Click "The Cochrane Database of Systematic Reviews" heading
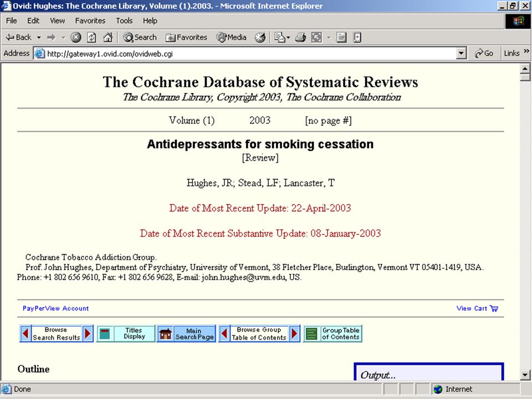The width and height of the screenshot is (532, 399). pyautogui.click(x=260, y=82)
